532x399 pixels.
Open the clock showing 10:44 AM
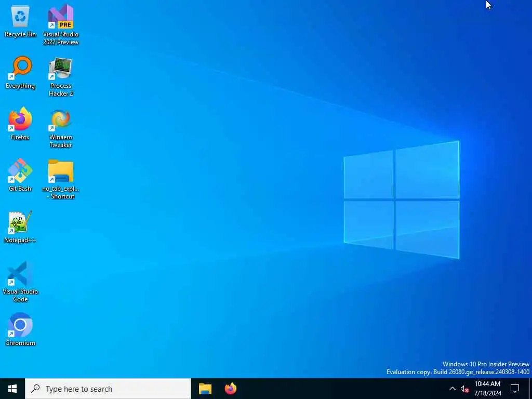[x=487, y=389]
